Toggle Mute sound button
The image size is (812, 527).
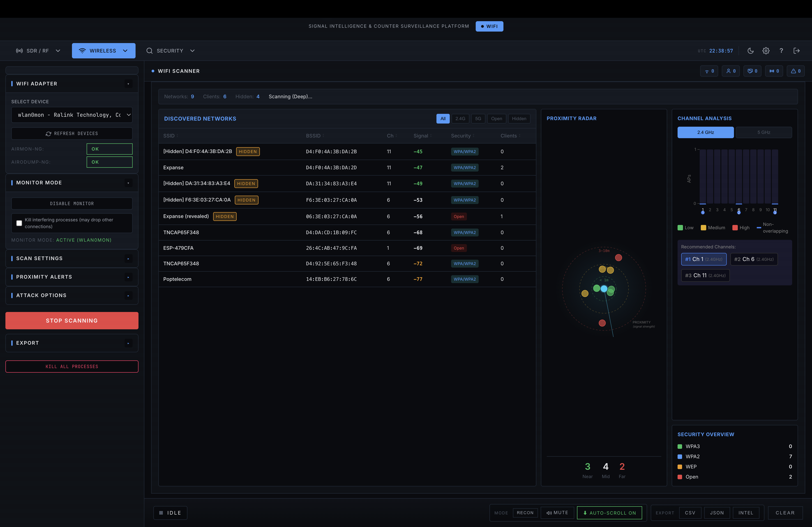557,513
